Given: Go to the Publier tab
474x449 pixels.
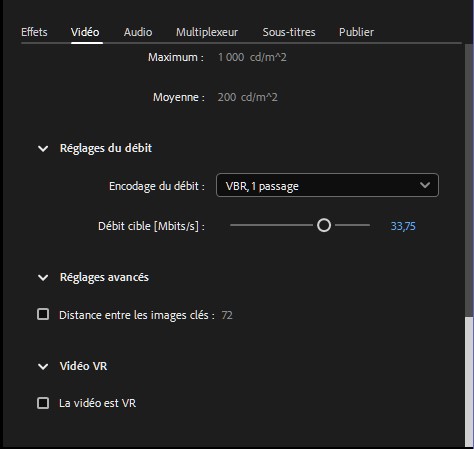Looking at the screenshot, I should pyautogui.click(x=356, y=32).
